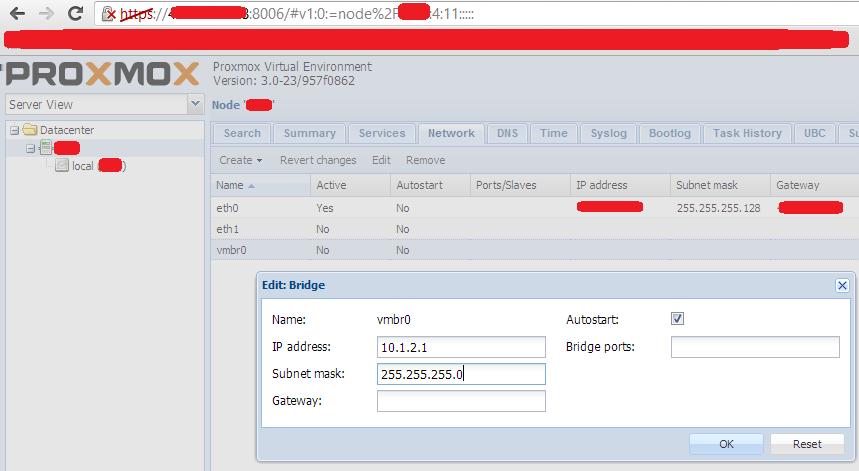Open the DNS tab
859x471 pixels.
(x=507, y=133)
